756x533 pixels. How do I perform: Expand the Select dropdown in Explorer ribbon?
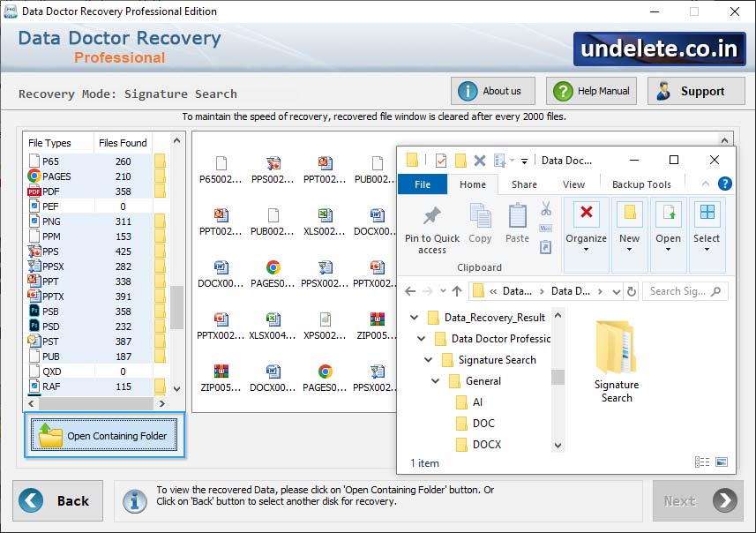[707, 250]
